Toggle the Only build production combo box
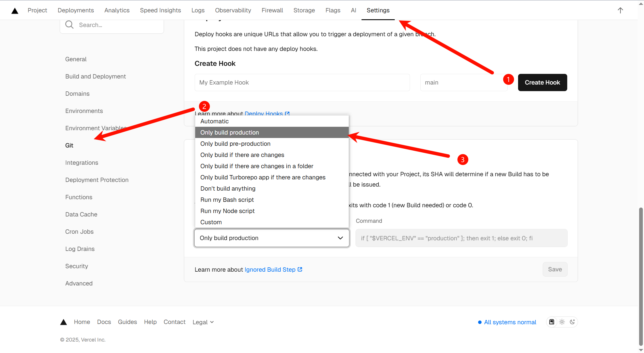This screenshot has width=644, height=353. 272,238
